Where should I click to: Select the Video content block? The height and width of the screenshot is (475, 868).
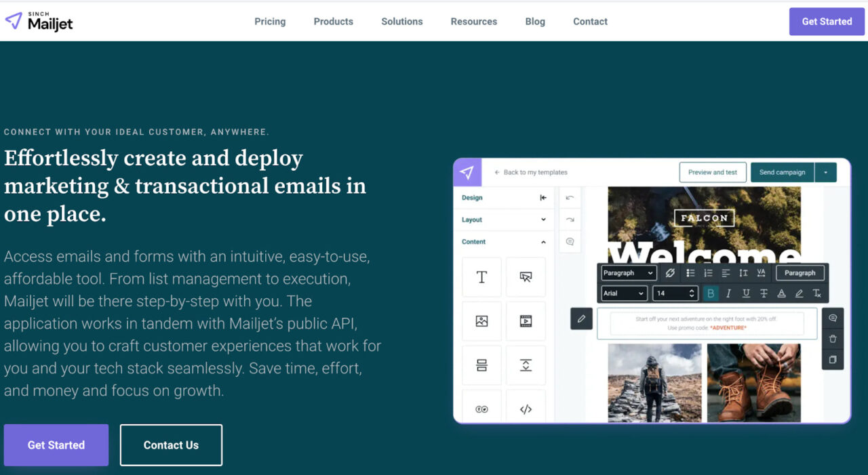click(x=526, y=321)
